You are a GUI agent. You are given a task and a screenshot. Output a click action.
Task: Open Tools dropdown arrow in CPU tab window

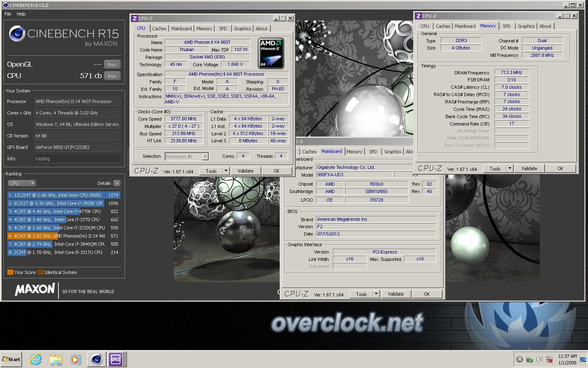225,171
